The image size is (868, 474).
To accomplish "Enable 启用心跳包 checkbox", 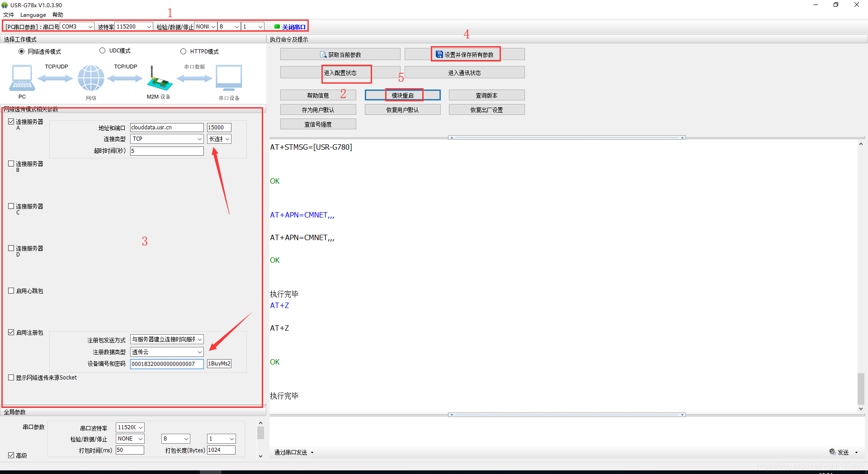I will click(11, 290).
